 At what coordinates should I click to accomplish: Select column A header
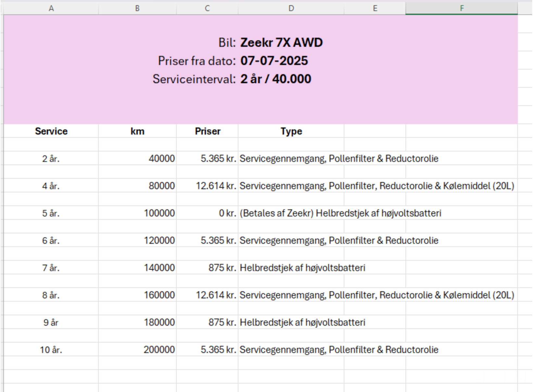(51, 7)
